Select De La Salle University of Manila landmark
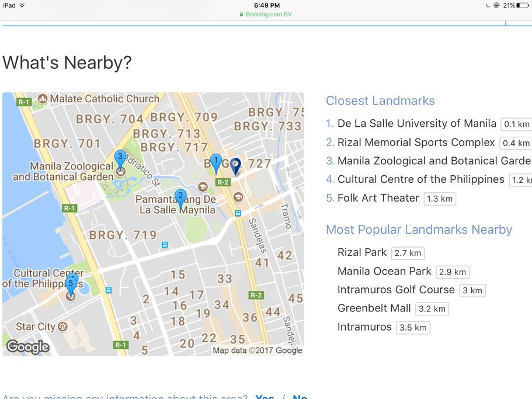The height and width of the screenshot is (399, 532). click(416, 123)
